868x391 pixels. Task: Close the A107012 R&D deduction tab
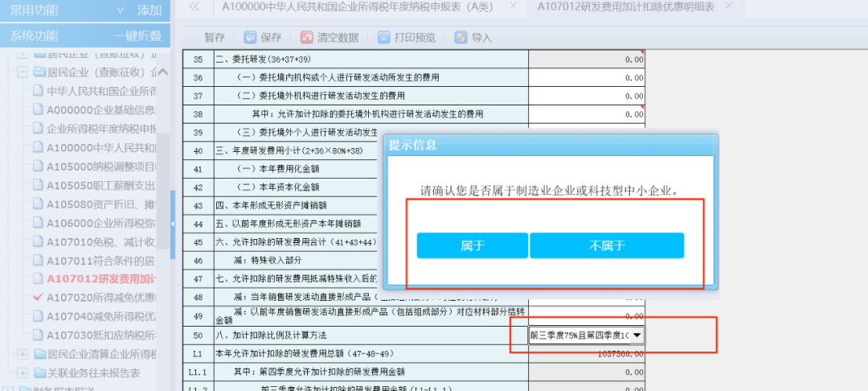pos(728,6)
